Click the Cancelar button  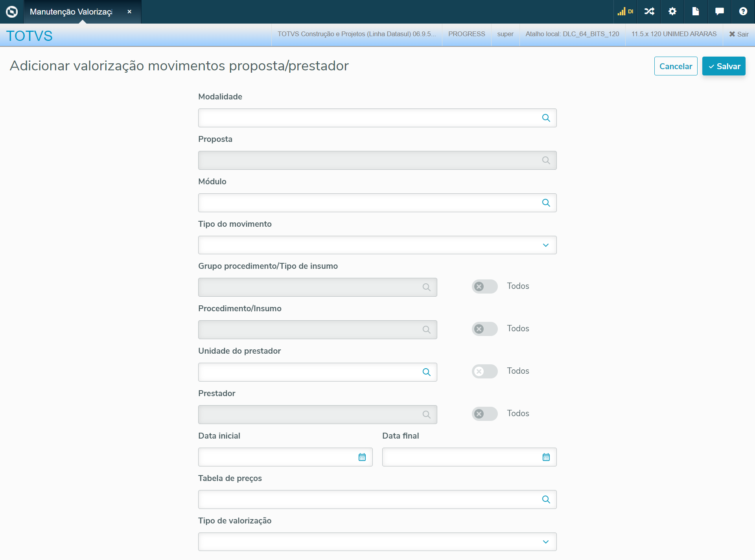676,66
